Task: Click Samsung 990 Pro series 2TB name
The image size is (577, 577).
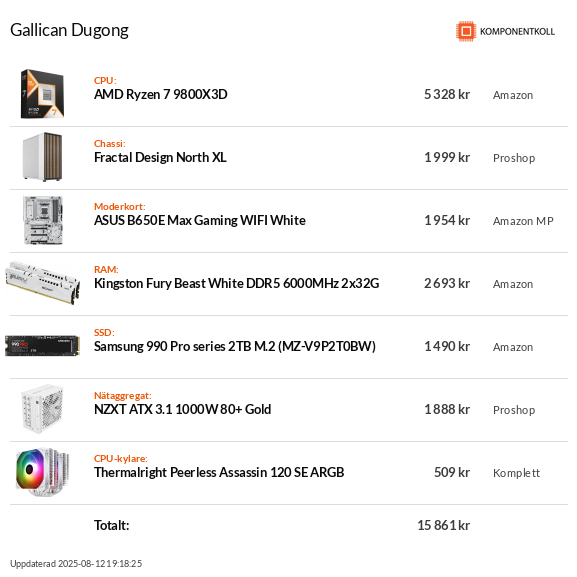Action: (x=235, y=347)
